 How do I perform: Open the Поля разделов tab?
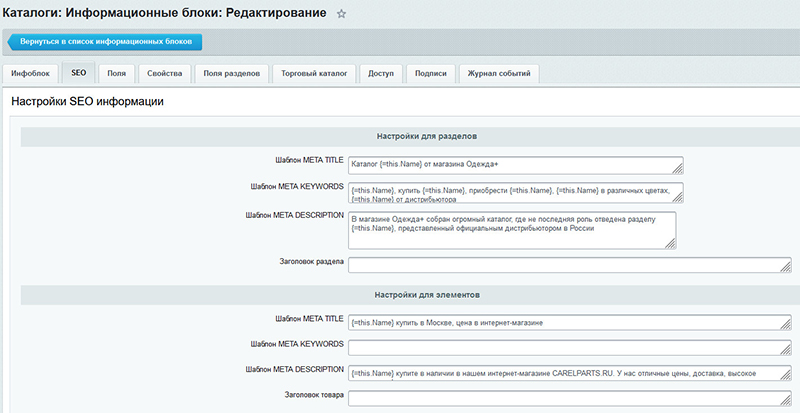231,74
